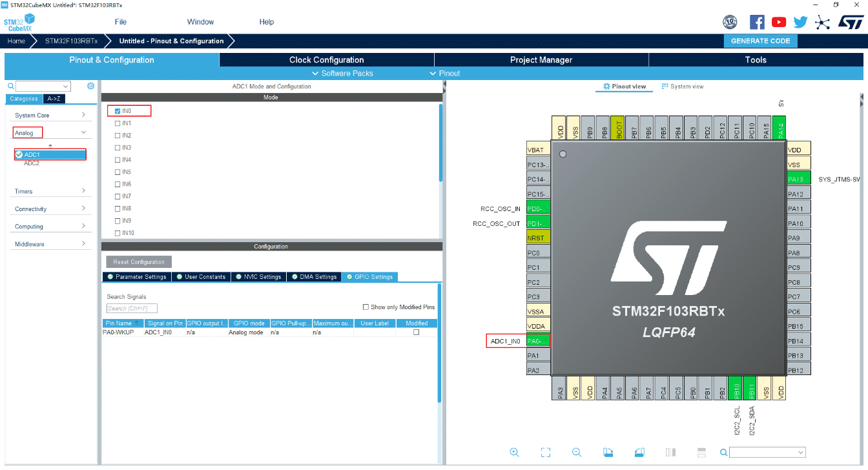This screenshot has width=868, height=470.
Task: Select the NRST pin on the chip
Action: click(538, 238)
